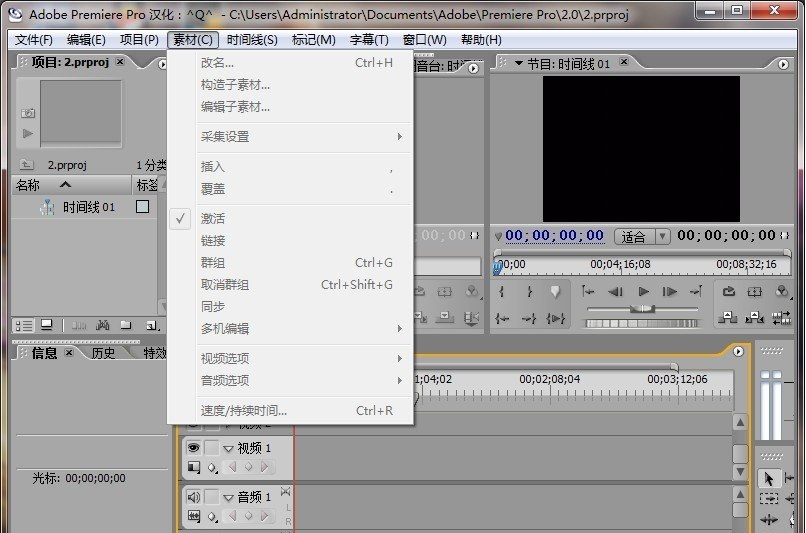Image resolution: width=806 pixels, height=533 pixels.
Task: Choose 改名... menu entry
Action: 290,63
